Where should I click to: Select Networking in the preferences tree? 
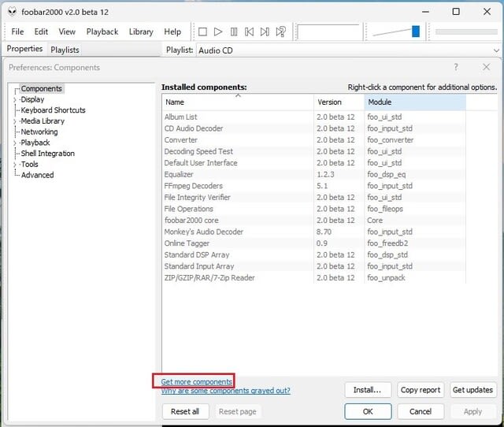point(39,132)
